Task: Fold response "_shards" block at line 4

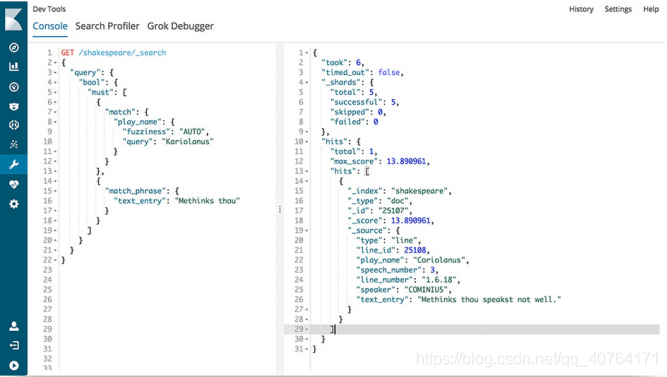Action: pyautogui.click(x=306, y=83)
